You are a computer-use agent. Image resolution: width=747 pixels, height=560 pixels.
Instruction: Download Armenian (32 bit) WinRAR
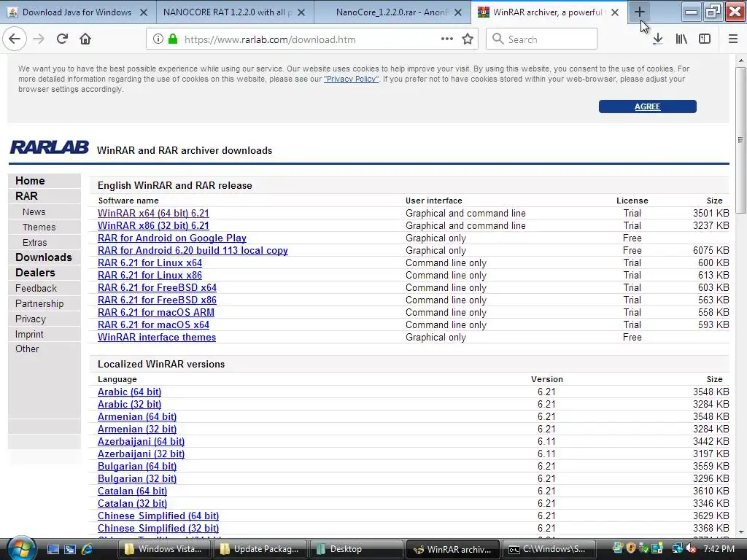point(137,429)
